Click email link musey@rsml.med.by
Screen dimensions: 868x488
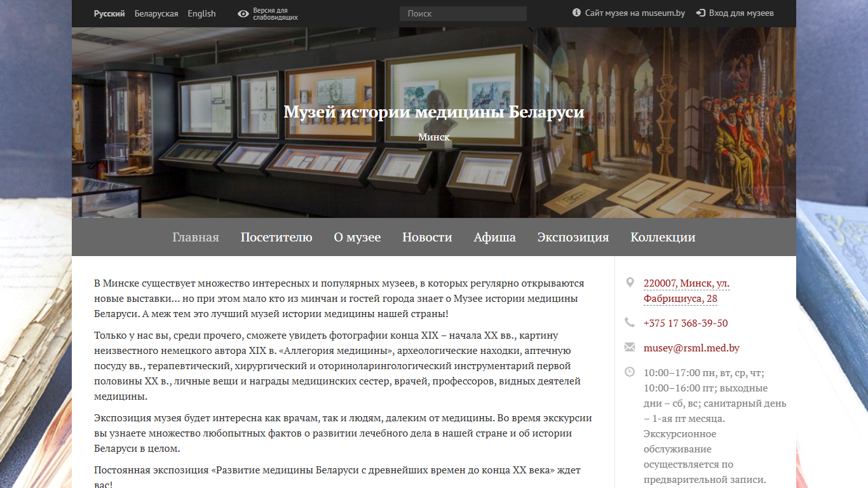(x=691, y=348)
